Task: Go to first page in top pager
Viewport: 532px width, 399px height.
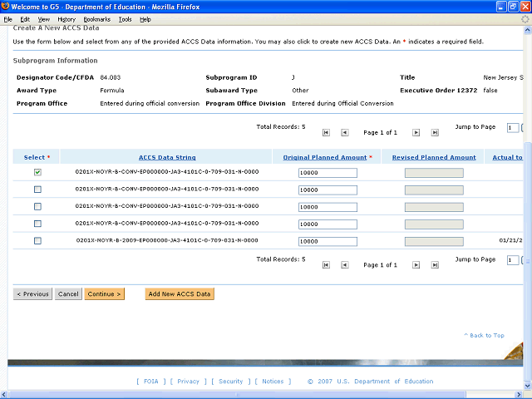Action: (326, 133)
